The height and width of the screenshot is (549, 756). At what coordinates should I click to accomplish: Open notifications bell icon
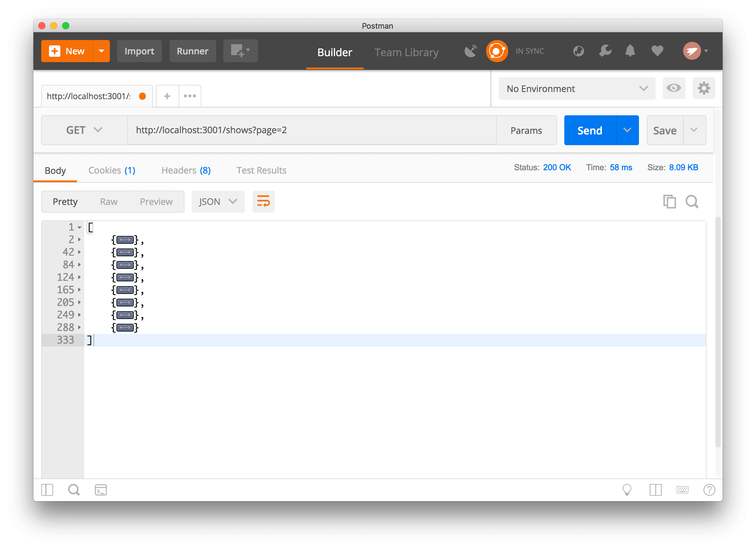630,51
